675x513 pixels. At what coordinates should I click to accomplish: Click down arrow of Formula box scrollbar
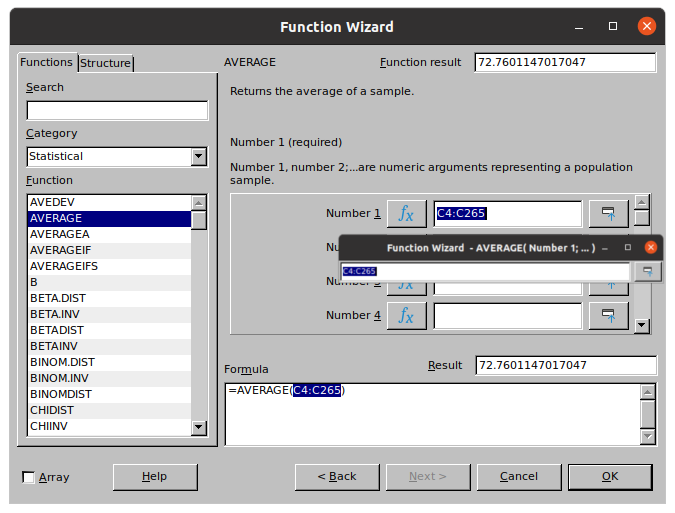point(648,437)
